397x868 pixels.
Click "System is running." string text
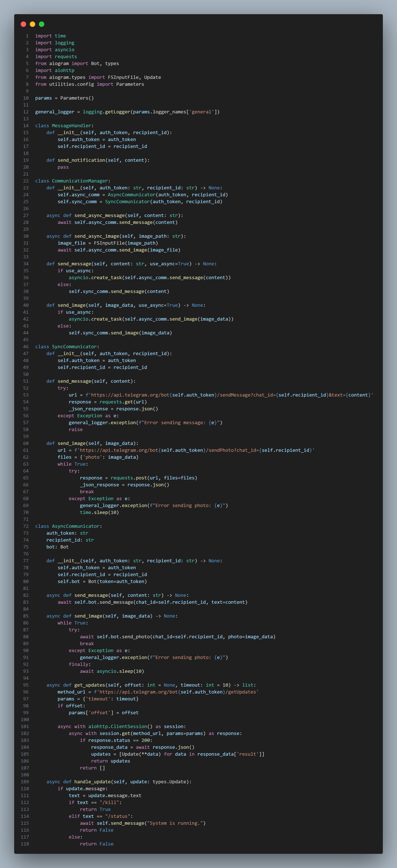(175, 823)
